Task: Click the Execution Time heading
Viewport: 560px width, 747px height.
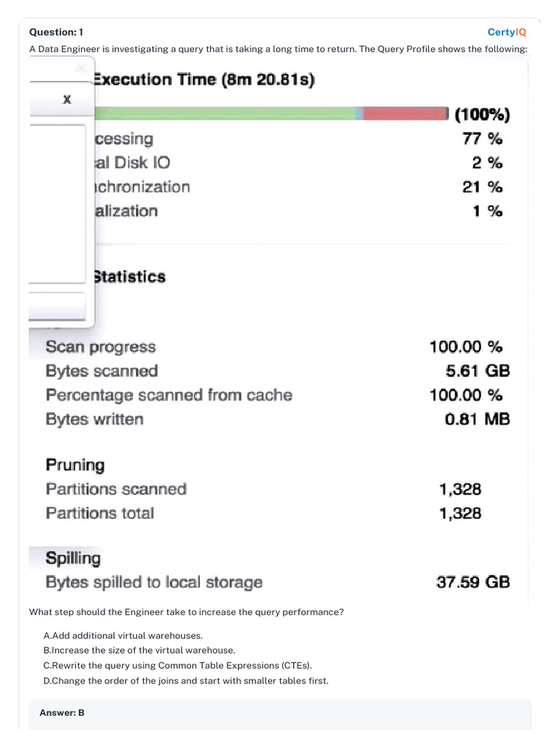Action: click(204, 80)
